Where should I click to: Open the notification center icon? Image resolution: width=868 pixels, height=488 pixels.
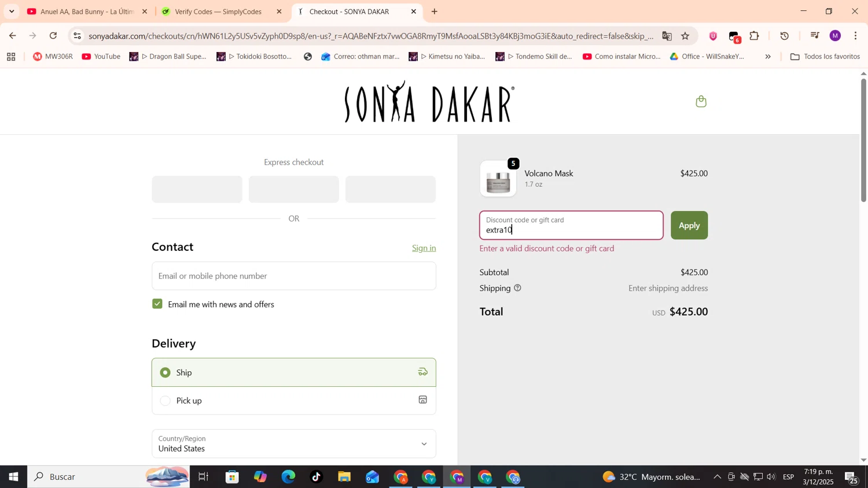851,477
